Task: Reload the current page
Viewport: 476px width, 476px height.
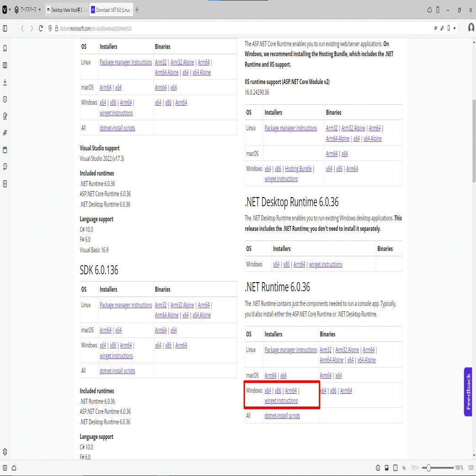Action: [41, 28]
